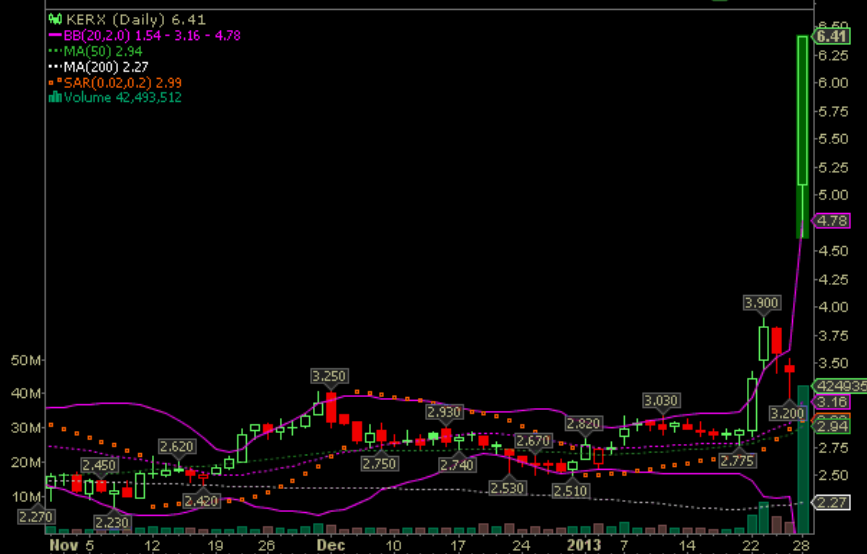867x554 pixels.
Task: Select the 2.230 low price callout
Action: (112, 521)
